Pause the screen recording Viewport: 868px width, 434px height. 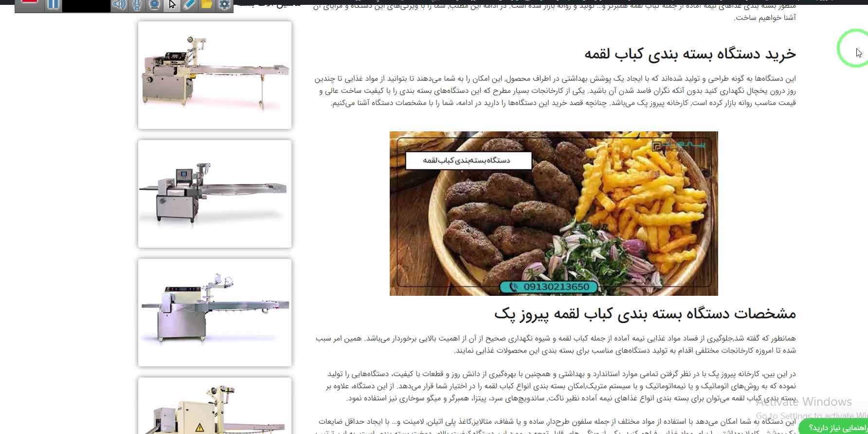tap(53, 5)
